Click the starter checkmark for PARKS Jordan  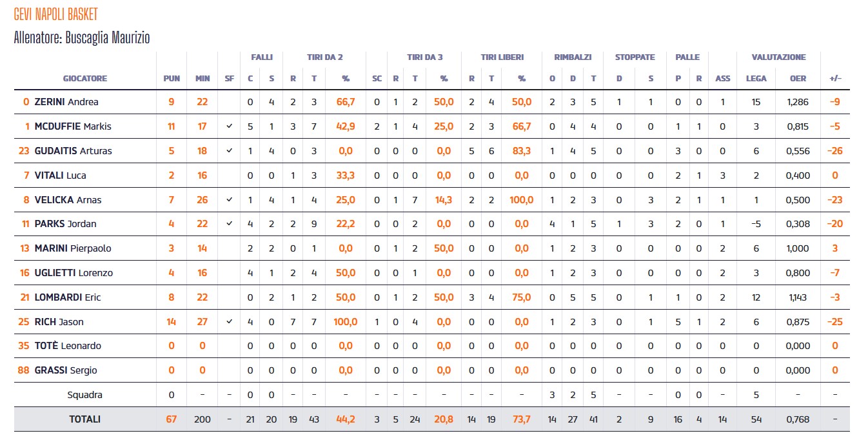[x=230, y=224]
